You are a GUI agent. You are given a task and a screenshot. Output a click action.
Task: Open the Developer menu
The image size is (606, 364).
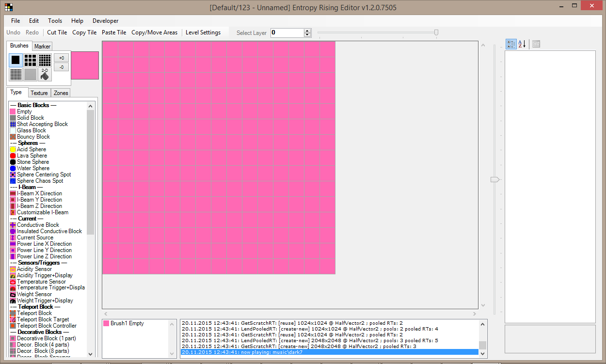[x=105, y=21]
